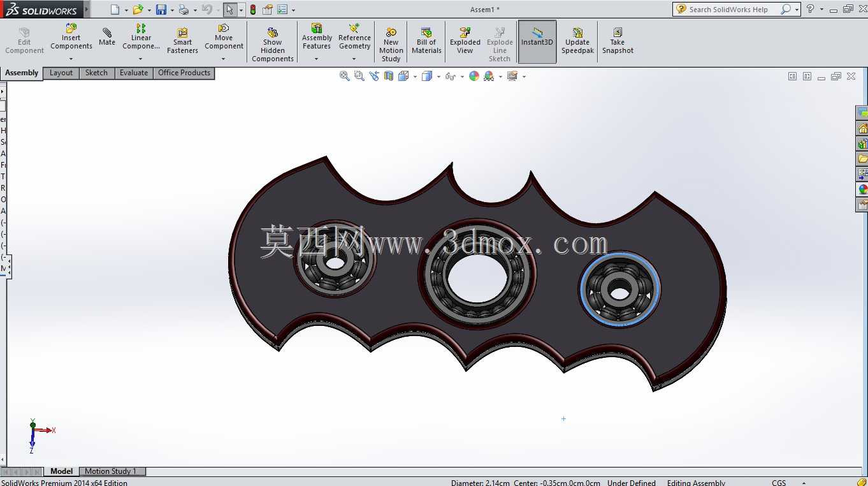Image resolution: width=868 pixels, height=486 pixels.
Task: Activate the Move Component tool
Action: [x=224, y=36]
